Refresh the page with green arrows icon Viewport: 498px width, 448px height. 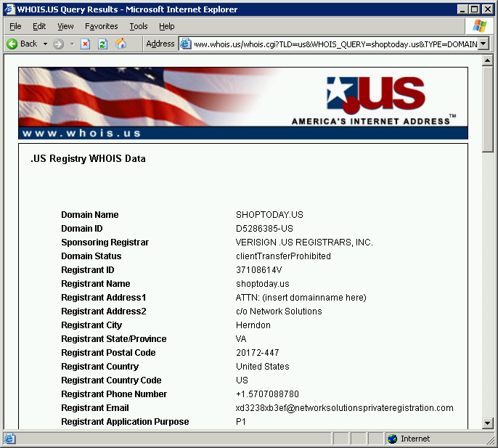click(x=102, y=44)
